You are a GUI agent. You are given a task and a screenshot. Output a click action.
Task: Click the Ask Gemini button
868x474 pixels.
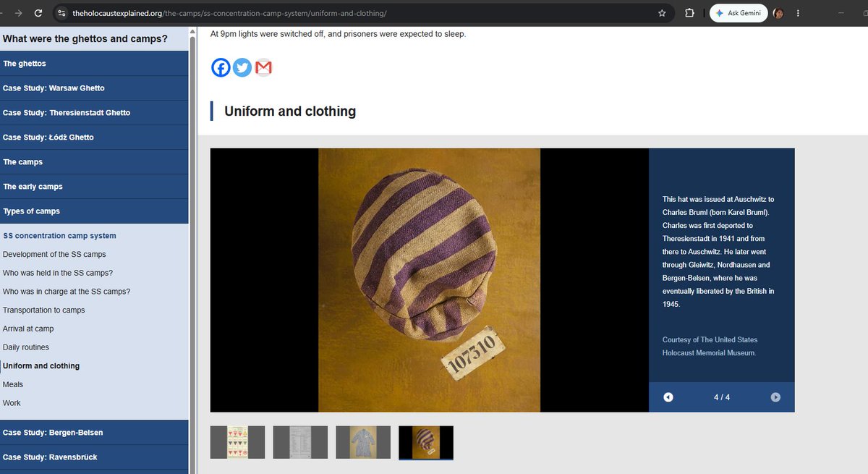pyautogui.click(x=739, y=13)
